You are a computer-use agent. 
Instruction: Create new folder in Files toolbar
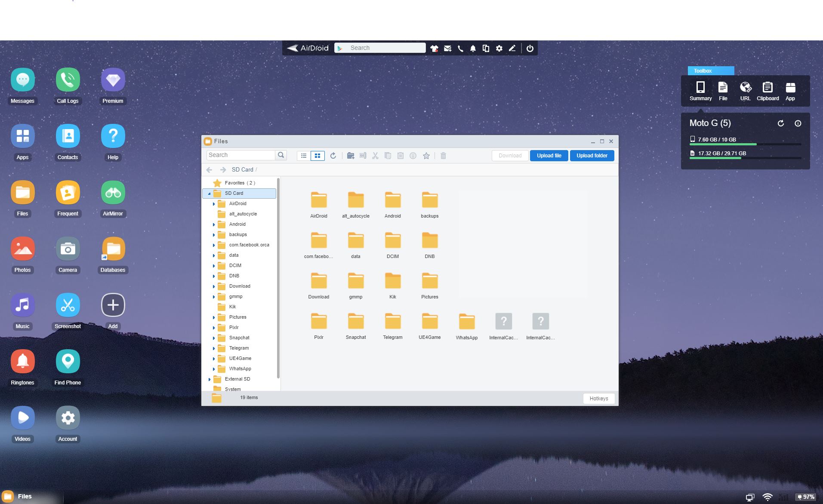click(351, 156)
